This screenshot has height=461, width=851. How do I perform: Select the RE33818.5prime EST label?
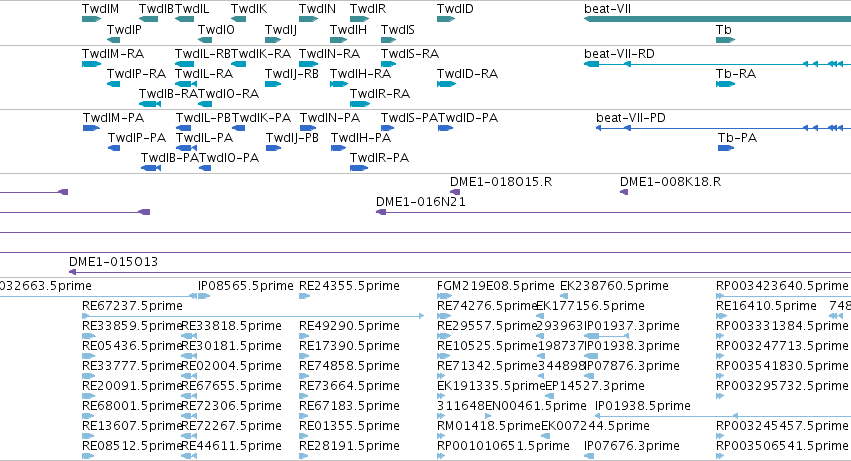coord(231,326)
